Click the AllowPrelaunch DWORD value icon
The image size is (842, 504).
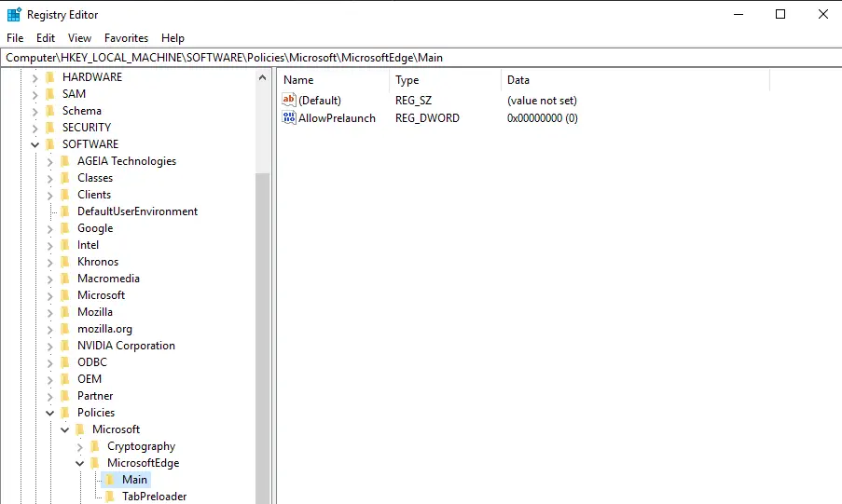click(x=289, y=117)
